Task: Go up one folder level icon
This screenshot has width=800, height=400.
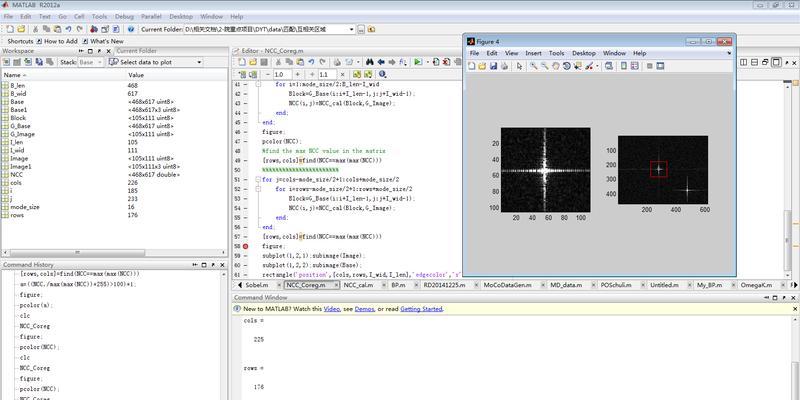Action: pyautogui.click(x=371, y=30)
